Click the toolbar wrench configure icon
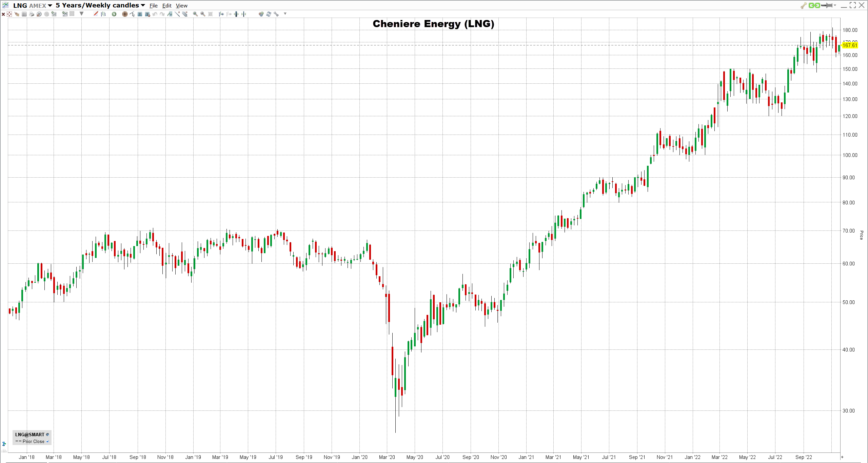The height and width of the screenshot is (463, 868). [276, 14]
